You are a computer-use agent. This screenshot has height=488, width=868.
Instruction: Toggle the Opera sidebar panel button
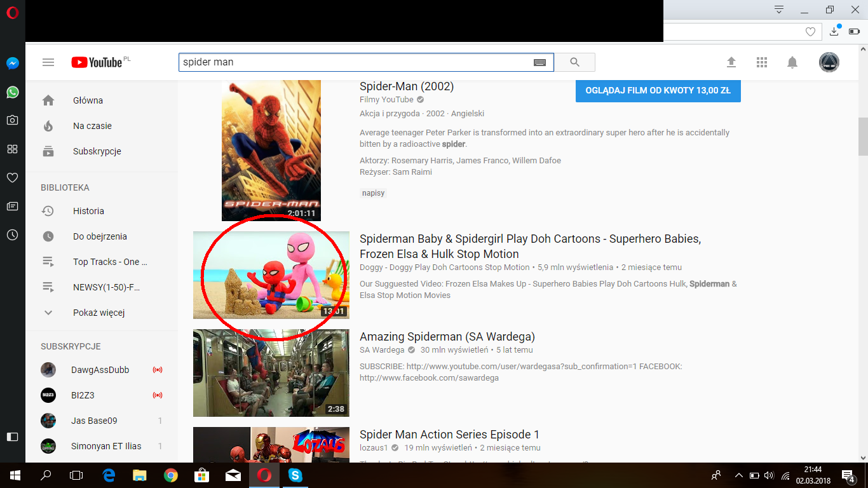[x=12, y=437]
